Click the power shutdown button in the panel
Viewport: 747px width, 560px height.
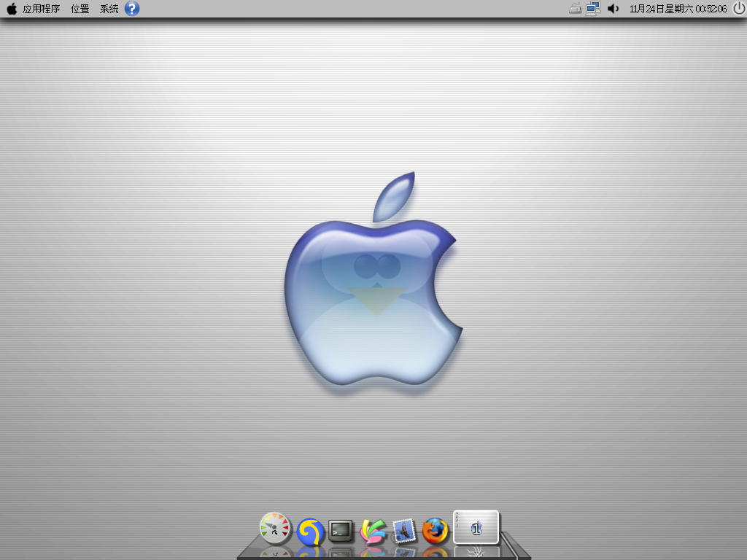point(740,9)
